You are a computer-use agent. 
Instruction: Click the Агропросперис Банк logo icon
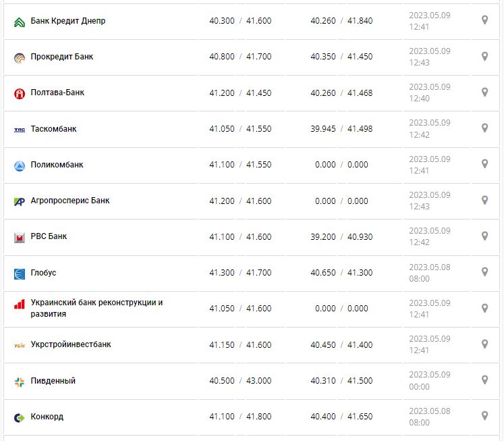(x=20, y=201)
